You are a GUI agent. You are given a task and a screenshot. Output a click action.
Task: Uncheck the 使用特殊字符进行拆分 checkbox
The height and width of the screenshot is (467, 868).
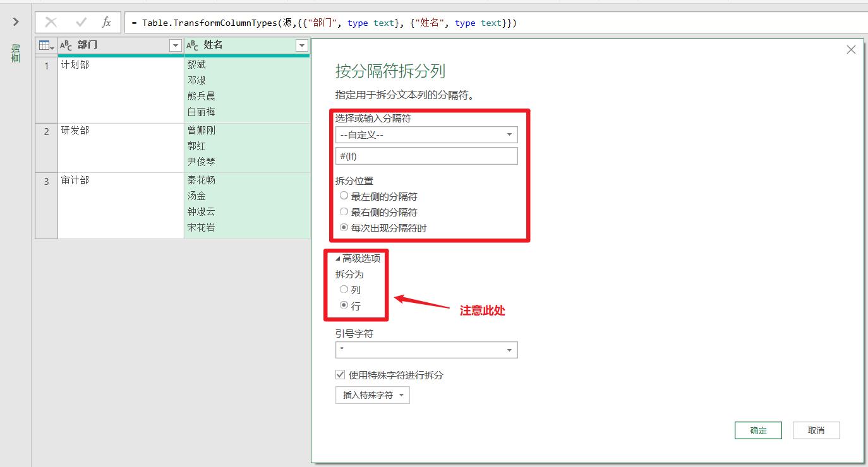click(x=339, y=375)
